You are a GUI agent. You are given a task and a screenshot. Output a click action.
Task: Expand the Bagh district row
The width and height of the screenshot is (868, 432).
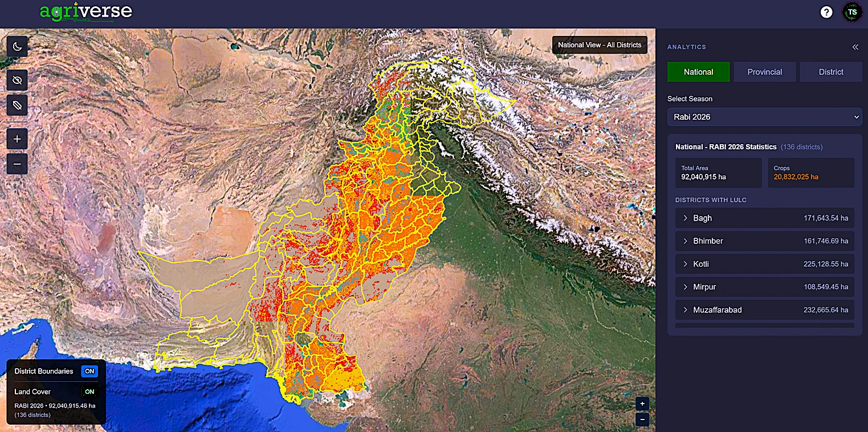(x=765, y=218)
